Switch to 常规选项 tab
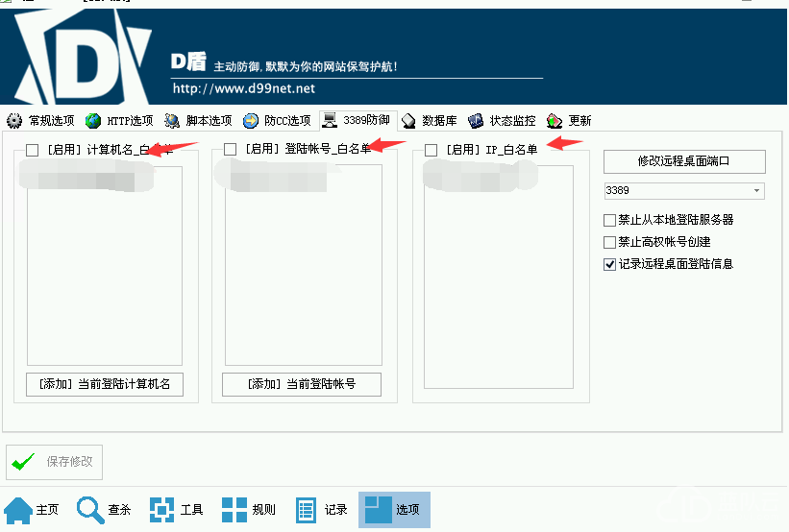Viewport: 789px width, 532px height. [40, 121]
